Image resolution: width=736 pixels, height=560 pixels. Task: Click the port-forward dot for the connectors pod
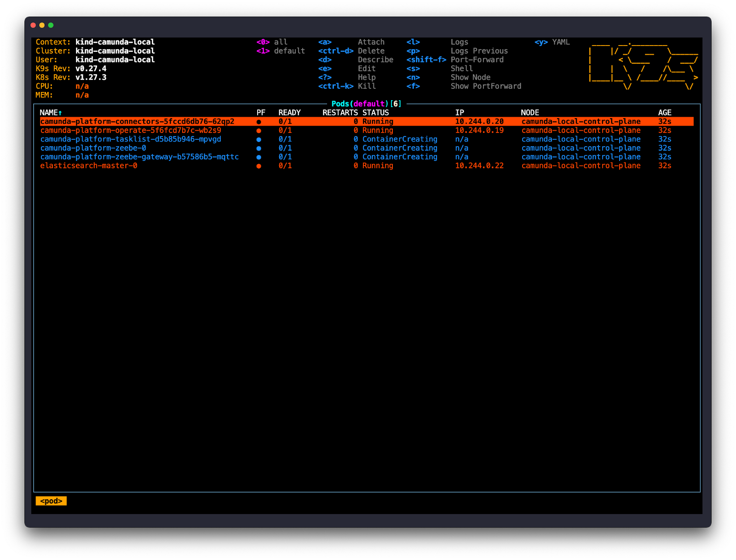[259, 122]
